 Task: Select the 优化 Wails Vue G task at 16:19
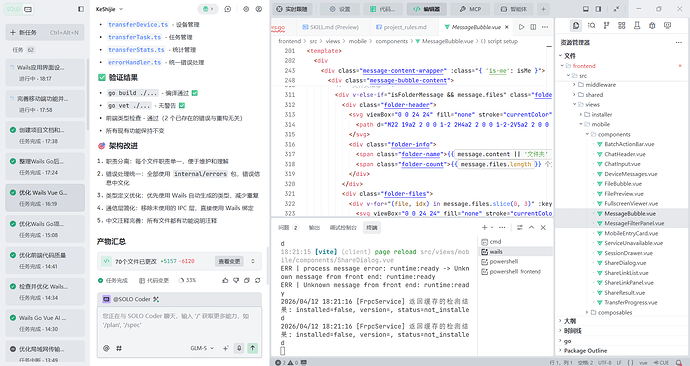(x=45, y=198)
